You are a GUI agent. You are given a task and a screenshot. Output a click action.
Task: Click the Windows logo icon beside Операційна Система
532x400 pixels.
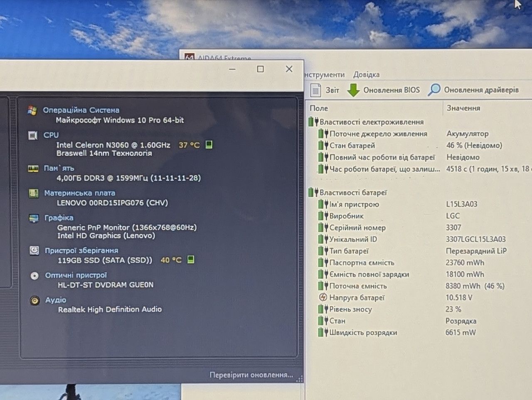point(32,110)
